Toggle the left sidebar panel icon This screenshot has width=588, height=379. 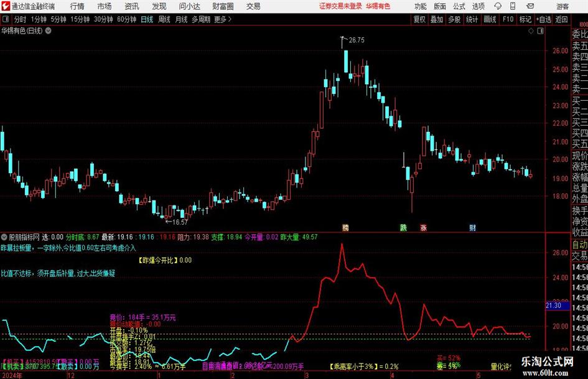(6, 19)
